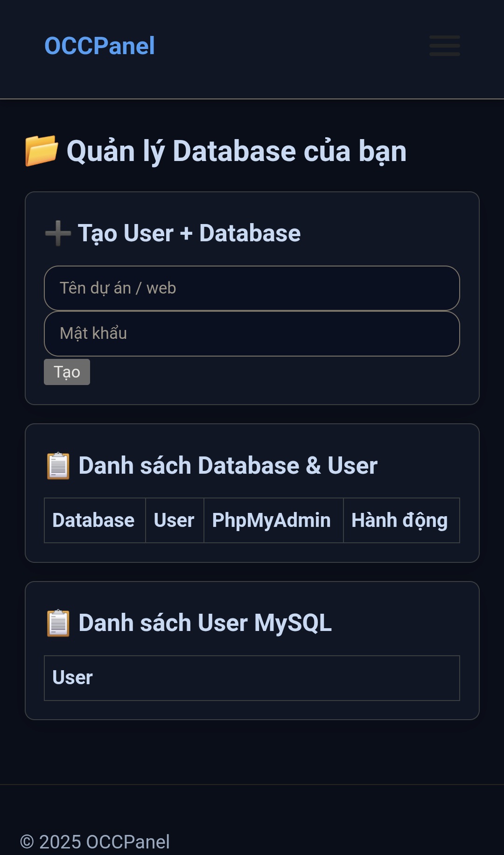Click the Danh sách Database & User heading
Screen dimensions: 504x855
click(x=228, y=466)
